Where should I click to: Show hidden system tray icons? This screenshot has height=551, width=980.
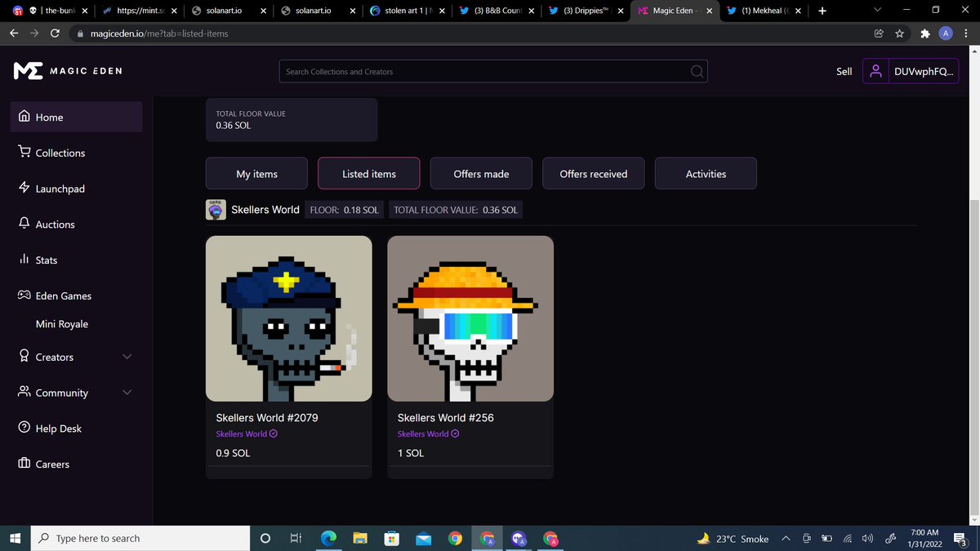point(786,539)
